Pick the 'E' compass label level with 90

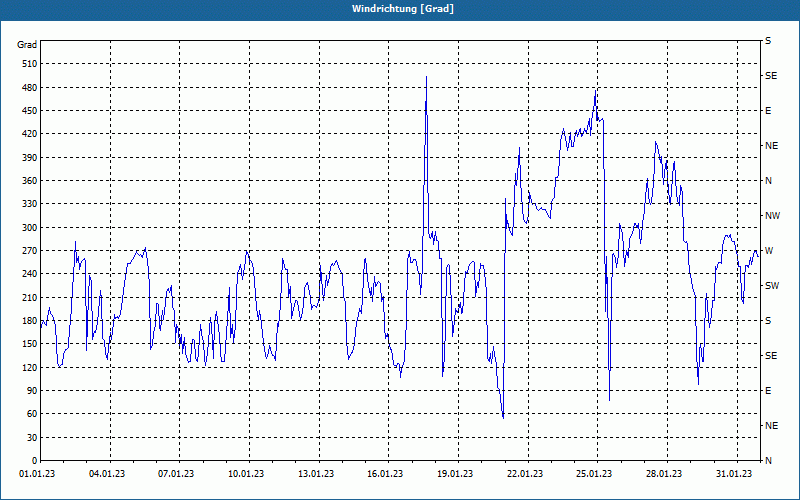(768, 391)
